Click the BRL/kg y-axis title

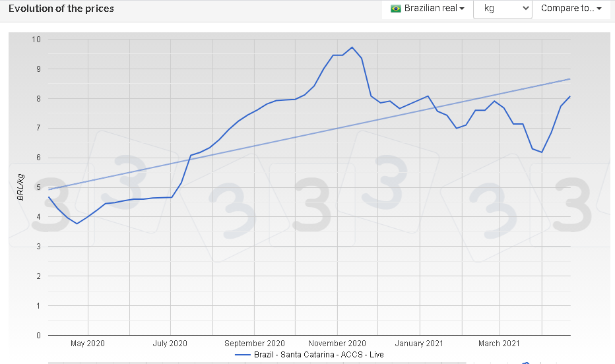tap(21, 187)
